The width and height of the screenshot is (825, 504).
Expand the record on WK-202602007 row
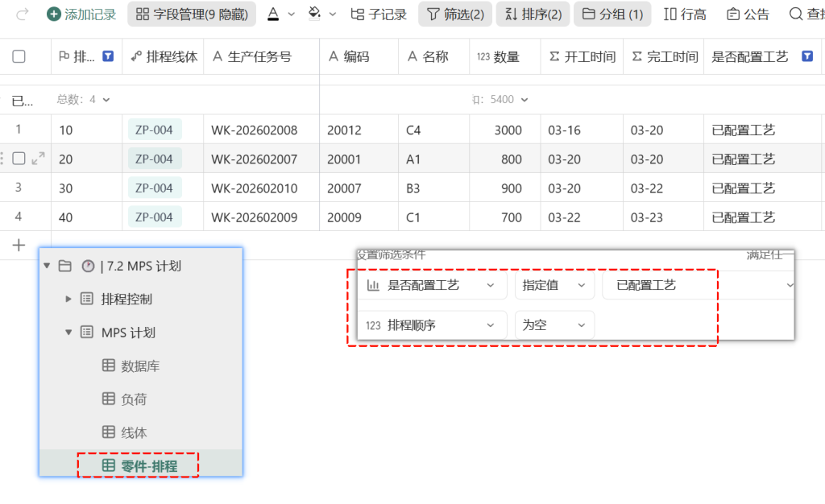tap(38, 158)
